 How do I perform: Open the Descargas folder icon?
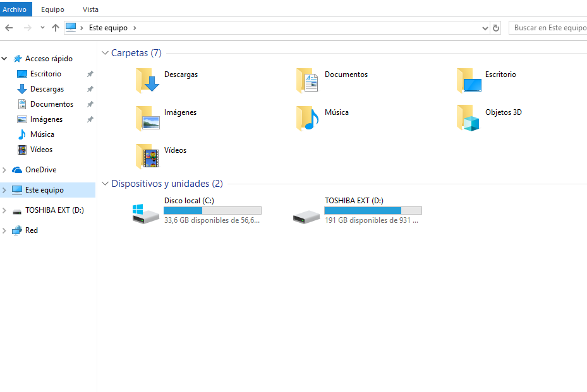147,80
